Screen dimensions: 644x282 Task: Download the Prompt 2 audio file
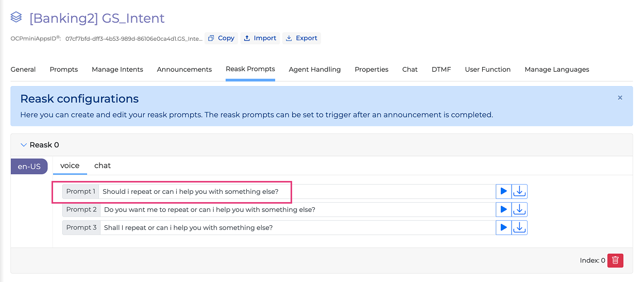pos(519,210)
